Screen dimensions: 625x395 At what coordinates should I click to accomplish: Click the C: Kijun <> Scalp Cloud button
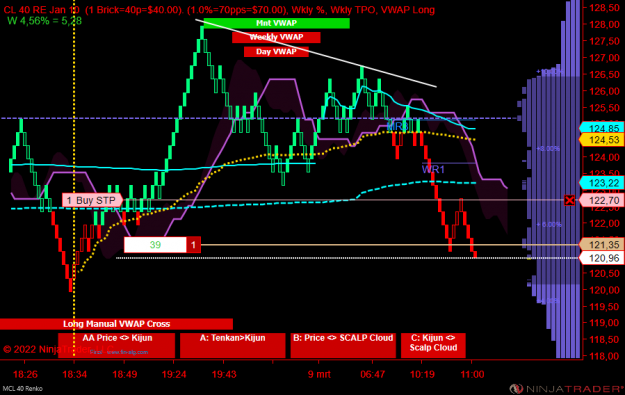pos(433,345)
